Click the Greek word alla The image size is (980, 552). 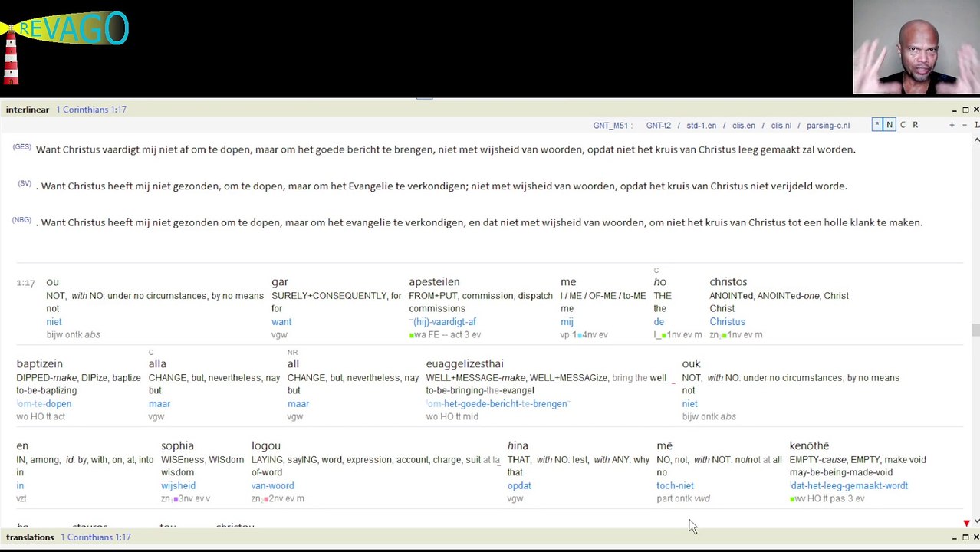(157, 364)
